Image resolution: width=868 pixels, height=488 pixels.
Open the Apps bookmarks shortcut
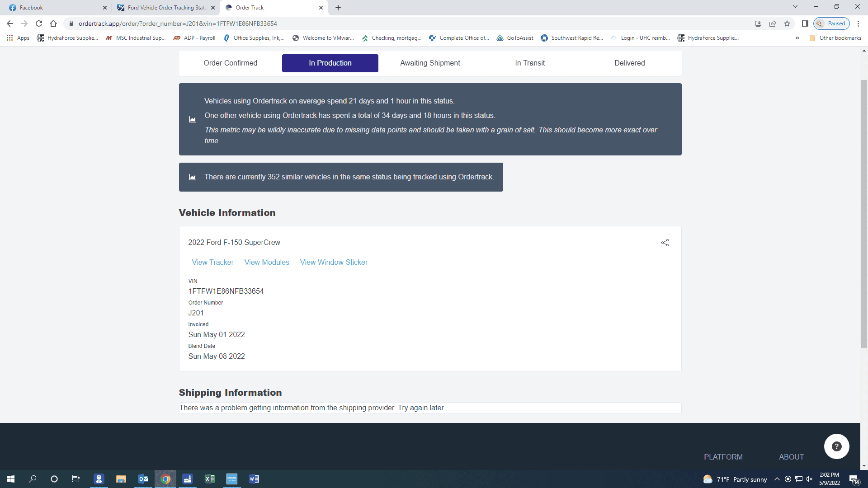point(18,38)
